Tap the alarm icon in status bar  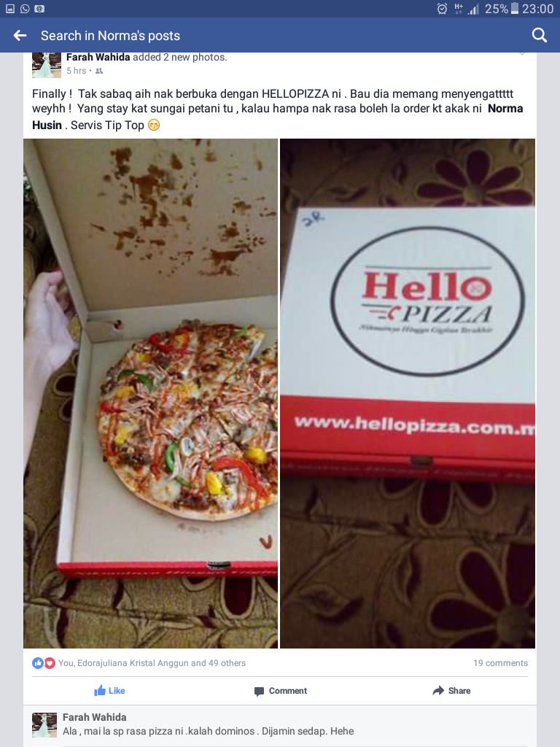point(442,9)
